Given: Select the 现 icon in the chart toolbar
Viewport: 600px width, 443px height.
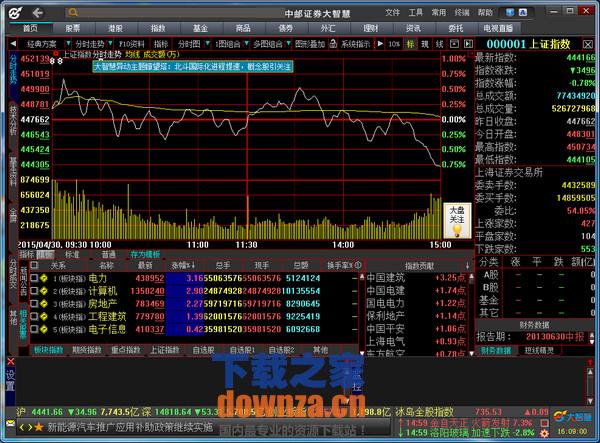Looking at the screenshot, I should pyautogui.click(x=425, y=44).
